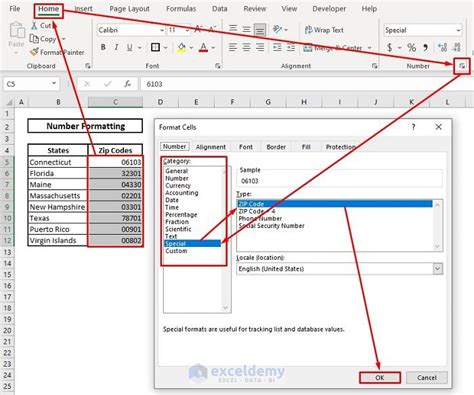This screenshot has width=474, height=395.
Task: Toggle Bold formatting
Action: pos(103,47)
